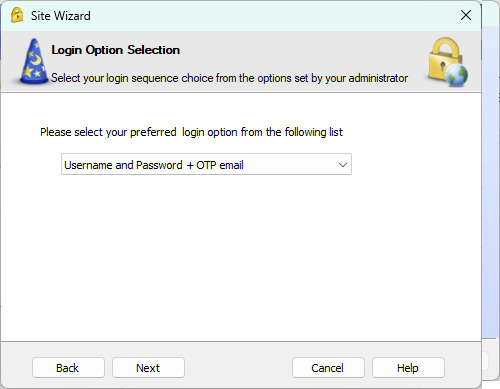Go back with the Back button
The height and width of the screenshot is (389, 500).
(x=68, y=368)
